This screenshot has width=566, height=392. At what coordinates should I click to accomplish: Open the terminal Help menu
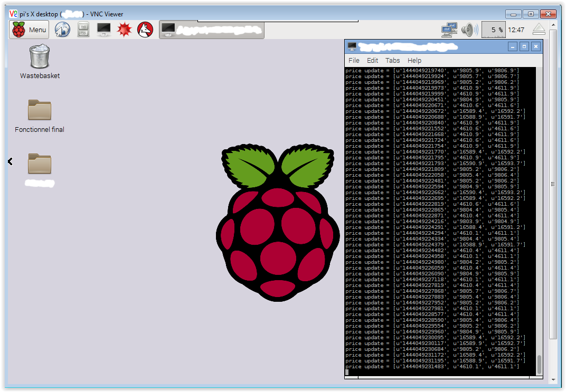[x=414, y=61]
